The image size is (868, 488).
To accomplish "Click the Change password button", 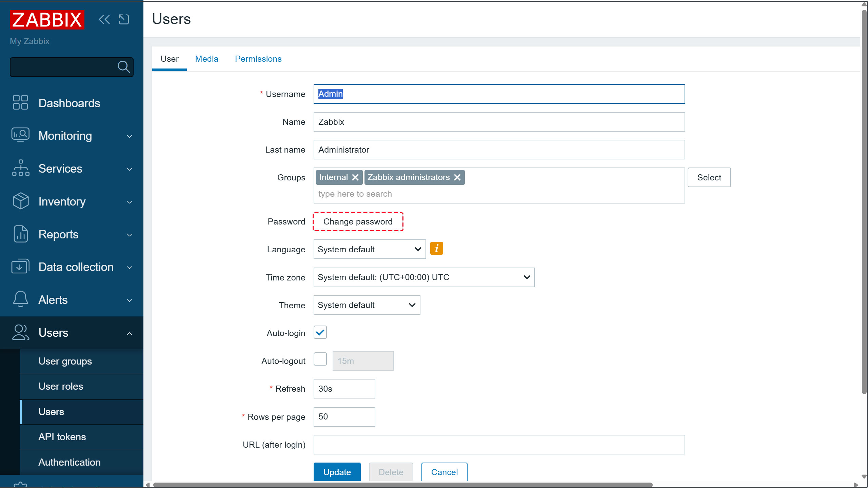I will click(358, 221).
